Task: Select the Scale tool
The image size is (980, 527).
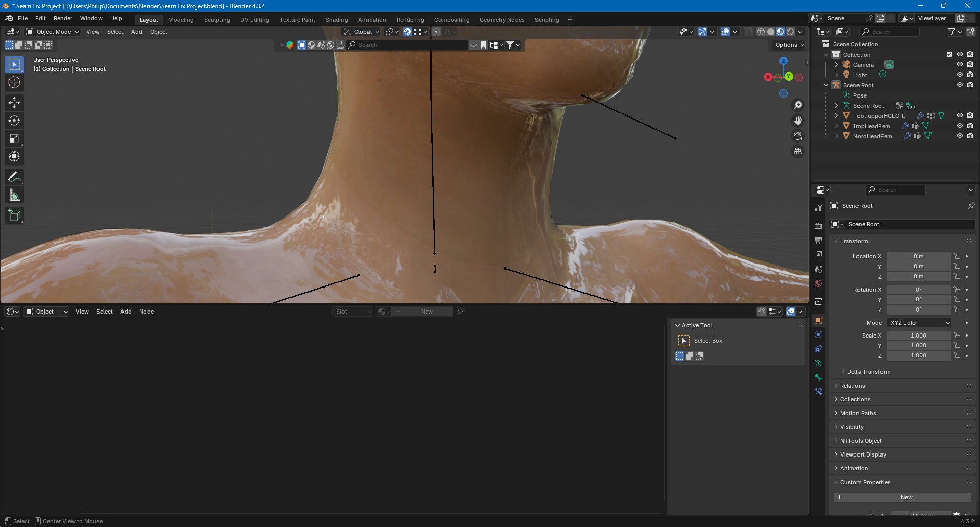Action: pyautogui.click(x=14, y=139)
